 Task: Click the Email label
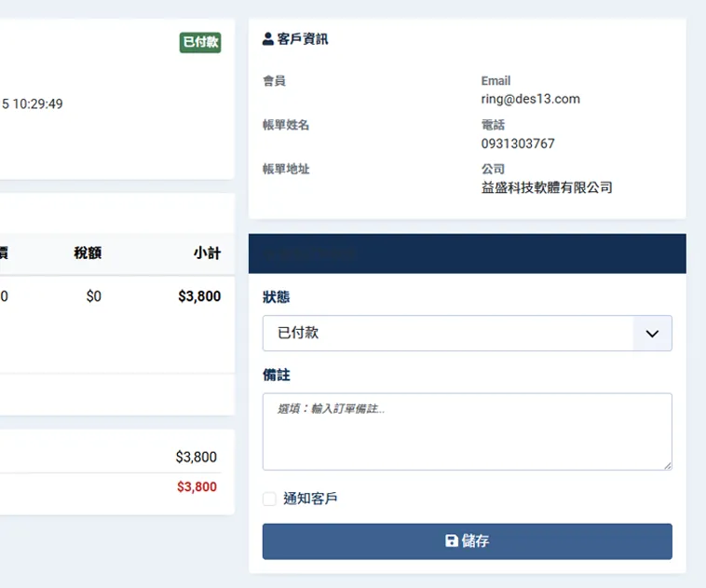496,81
